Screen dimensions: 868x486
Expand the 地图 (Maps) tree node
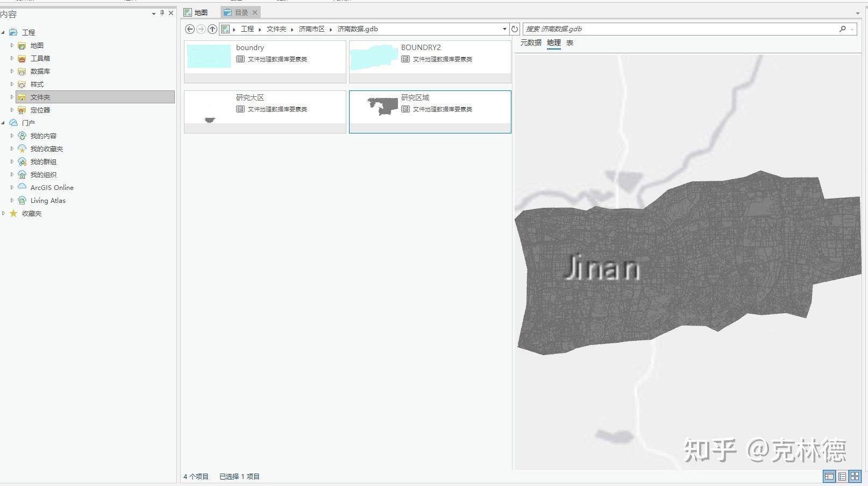pyautogui.click(x=12, y=45)
